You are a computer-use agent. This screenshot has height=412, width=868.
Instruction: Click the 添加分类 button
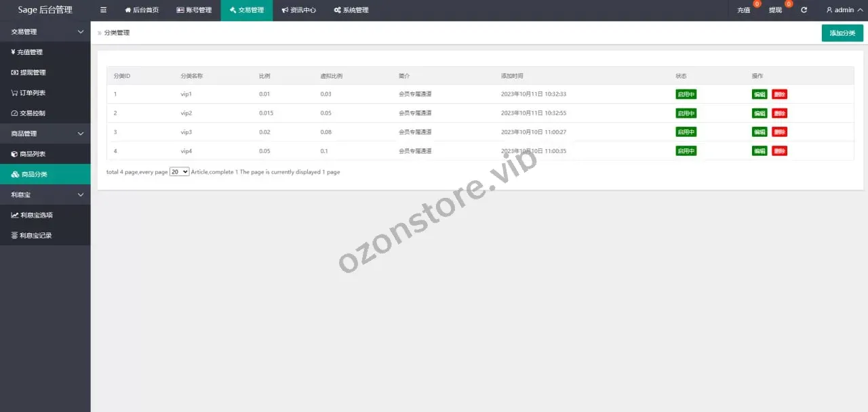point(842,33)
